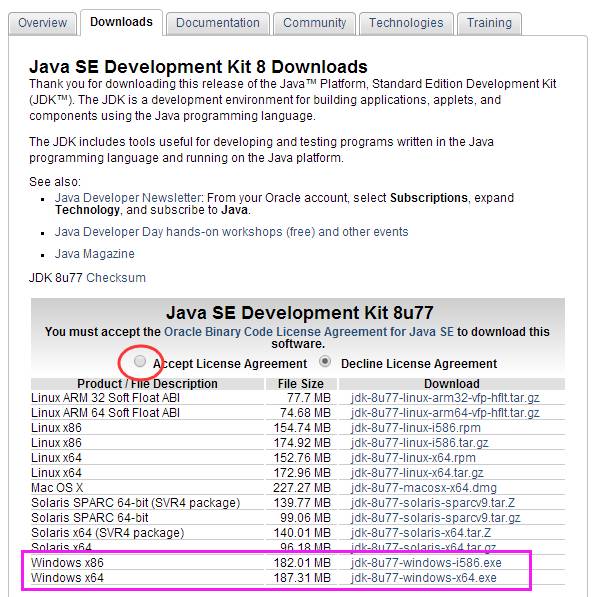Click the 99.06 MB file size

306,518
